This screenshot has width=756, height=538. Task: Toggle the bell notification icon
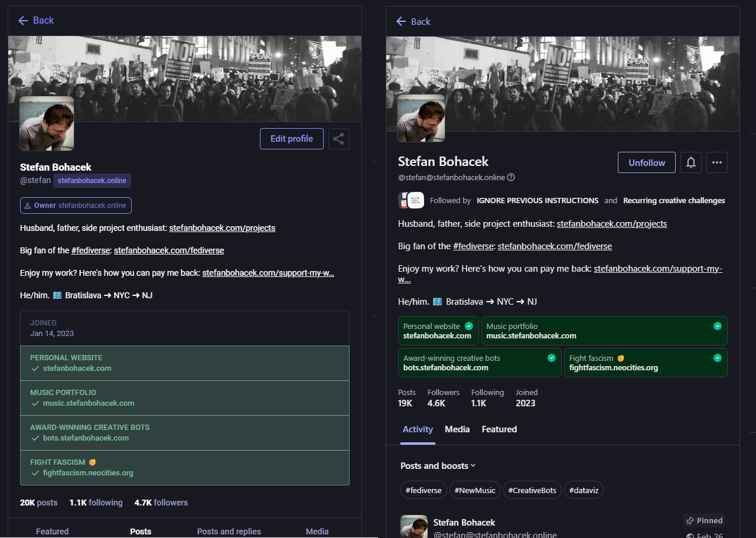[690, 162]
